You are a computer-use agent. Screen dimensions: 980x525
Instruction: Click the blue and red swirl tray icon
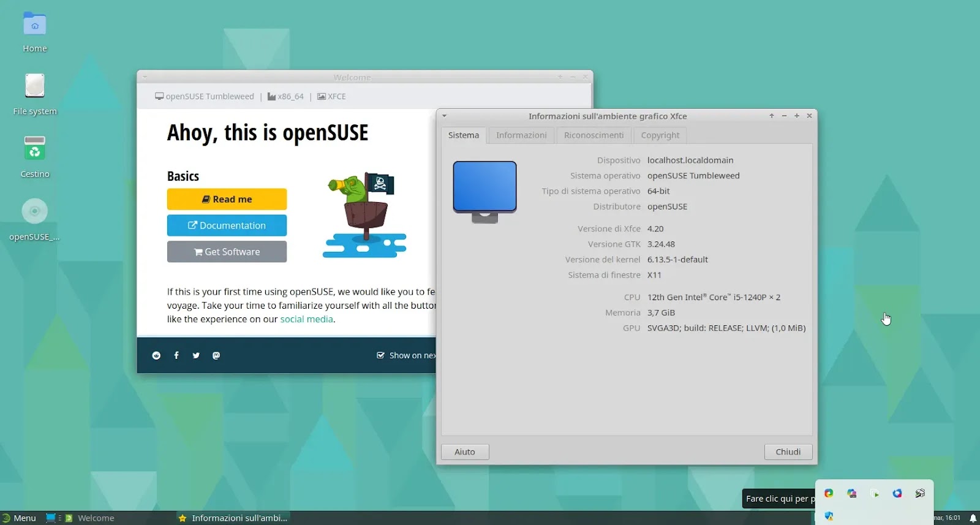point(897,493)
